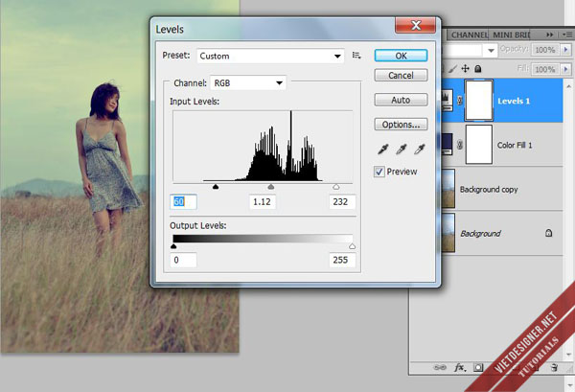The height and width of the screenshot is (392, 575).
Task: Open the Preset dropdown showing Custom
Action: [270, 57]
